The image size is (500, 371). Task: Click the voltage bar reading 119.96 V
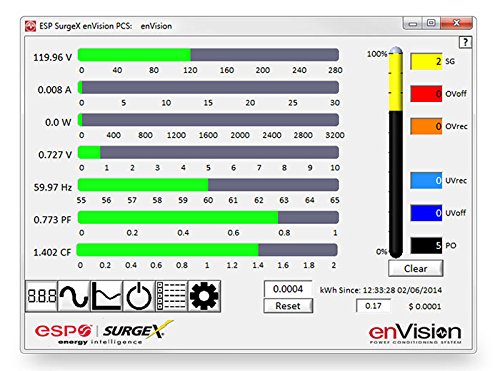click(x=208, y=55)
